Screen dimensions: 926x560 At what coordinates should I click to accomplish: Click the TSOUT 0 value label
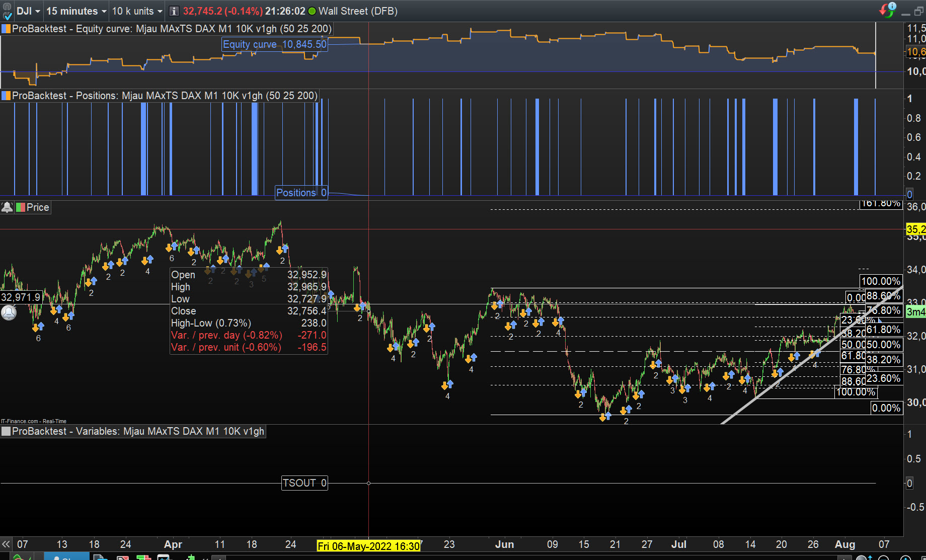pyautogui.click(x=304, y=483)
